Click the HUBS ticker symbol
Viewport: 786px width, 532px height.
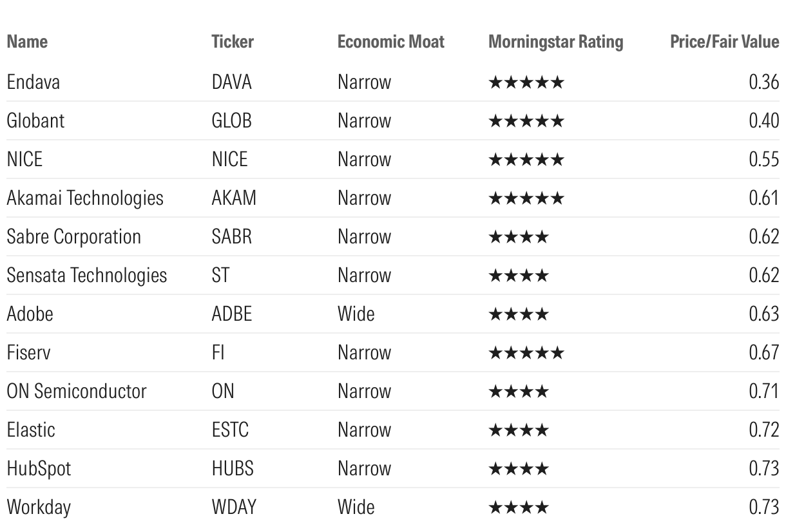pos(233,468)
